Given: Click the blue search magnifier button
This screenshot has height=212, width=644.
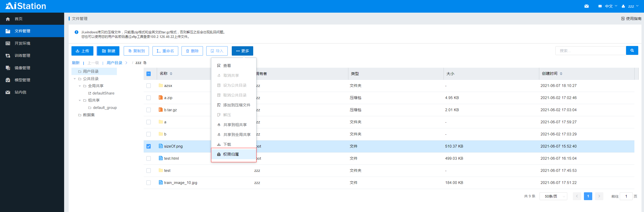Looking at the screenshot, I should [x=632, y=51].
